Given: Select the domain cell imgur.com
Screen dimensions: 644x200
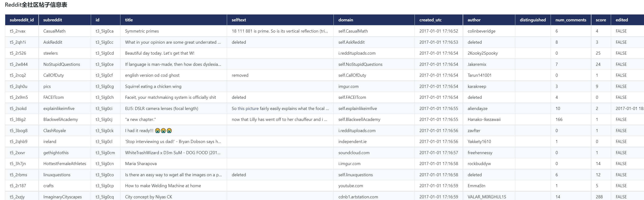Looking at the screenshot, I should pos(374,86).
